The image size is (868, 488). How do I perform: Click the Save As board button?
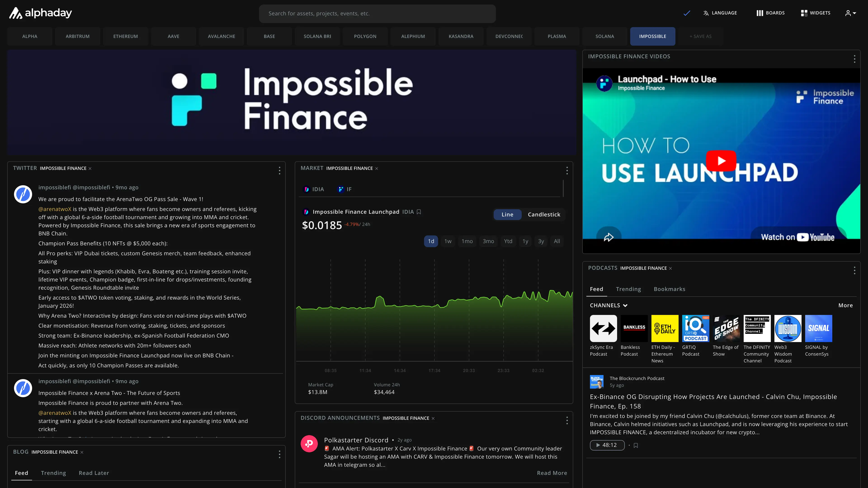[x=701, y=36]
